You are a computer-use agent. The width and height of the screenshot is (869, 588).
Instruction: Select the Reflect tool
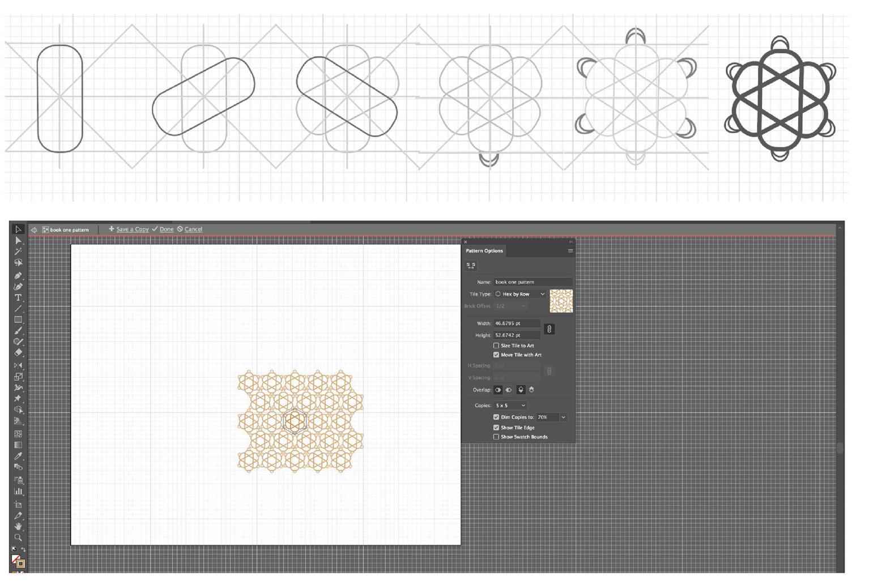pos(18,365)
